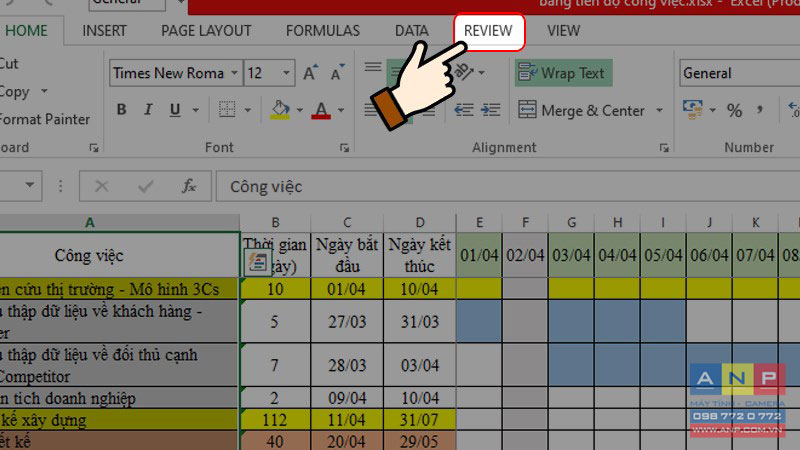Decrease font size with the small A icon
800x450 pixels.
coord(337,73)
